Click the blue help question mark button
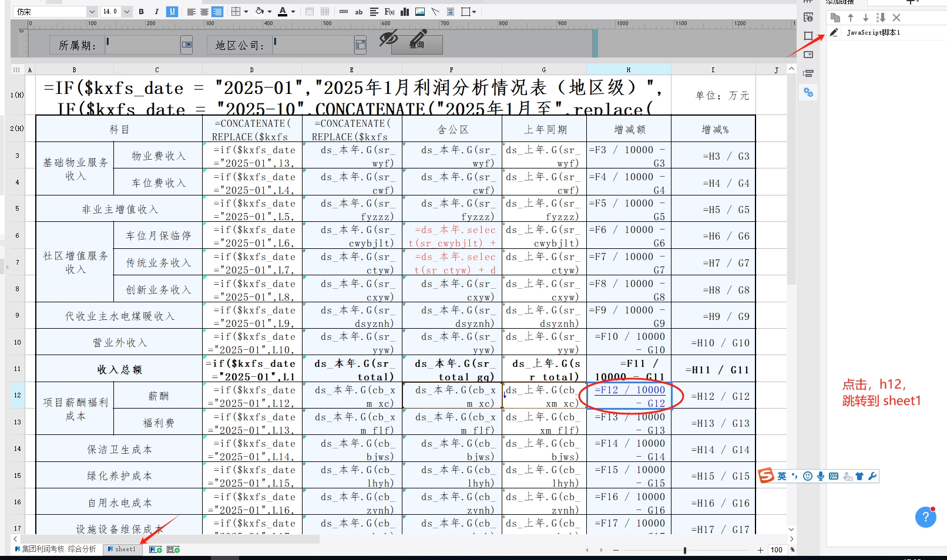 pyautogui.click(x=925, y=517)
